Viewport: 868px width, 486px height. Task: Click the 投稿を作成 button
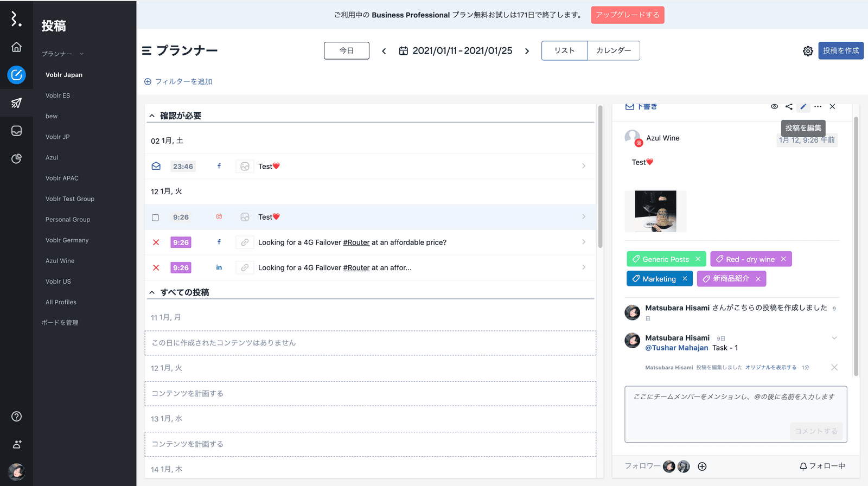click(840, 50)
